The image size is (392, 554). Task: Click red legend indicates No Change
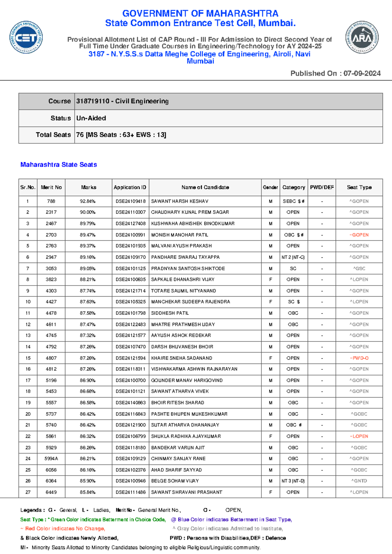pos(63,529)
